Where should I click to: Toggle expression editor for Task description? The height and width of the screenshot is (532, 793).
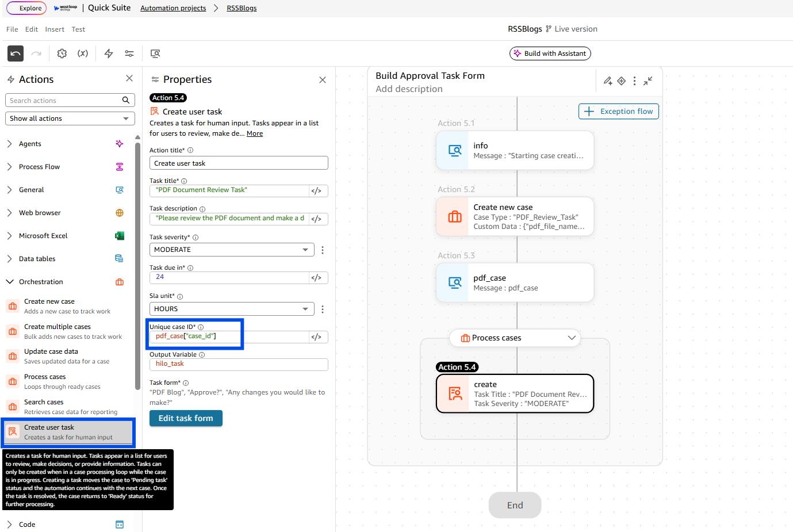pyautogui.click(x=316, y=219)
